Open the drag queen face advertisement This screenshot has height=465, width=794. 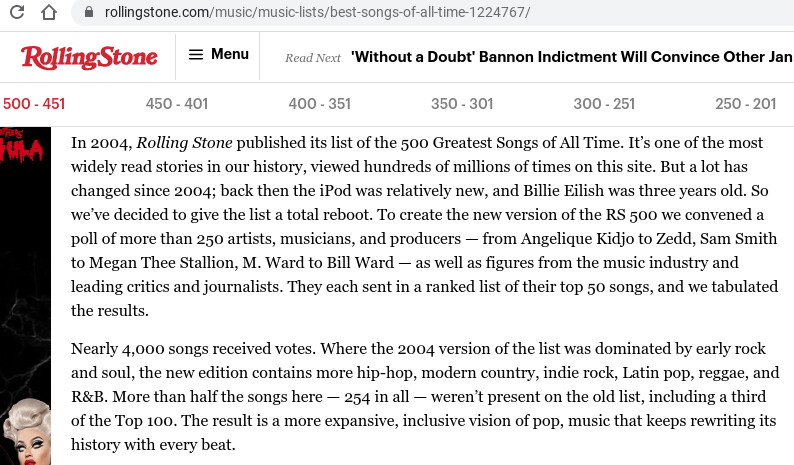(x=26, y=432)
